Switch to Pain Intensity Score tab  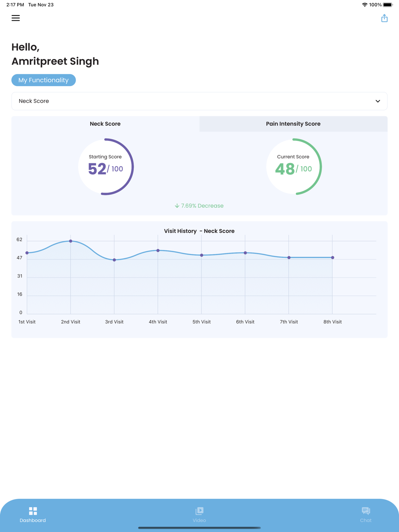point(293,124)
